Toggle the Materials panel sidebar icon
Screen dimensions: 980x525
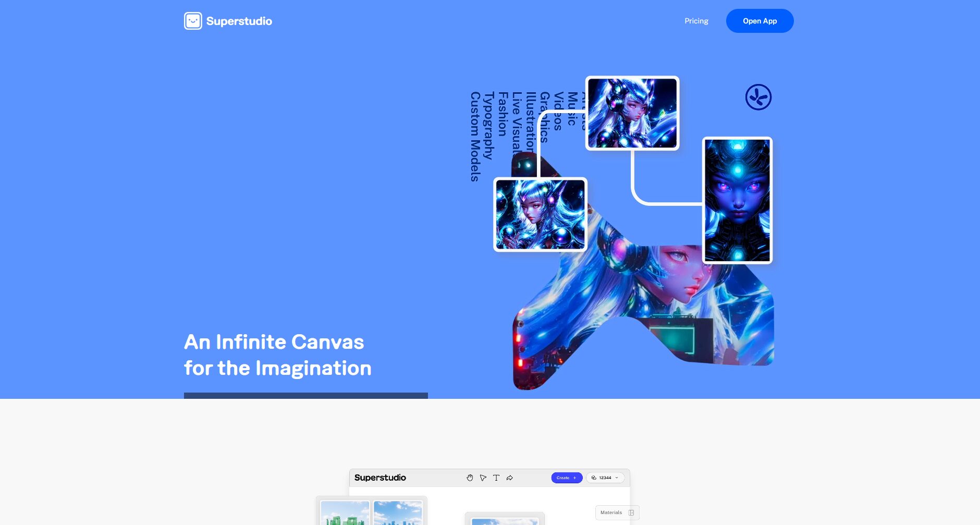pos(631,512)
